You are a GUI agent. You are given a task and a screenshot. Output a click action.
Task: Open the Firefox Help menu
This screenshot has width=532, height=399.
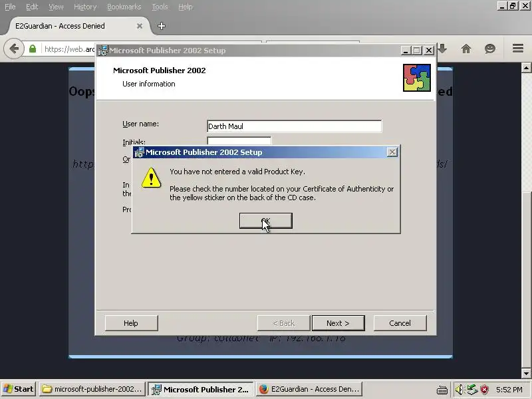186,7
